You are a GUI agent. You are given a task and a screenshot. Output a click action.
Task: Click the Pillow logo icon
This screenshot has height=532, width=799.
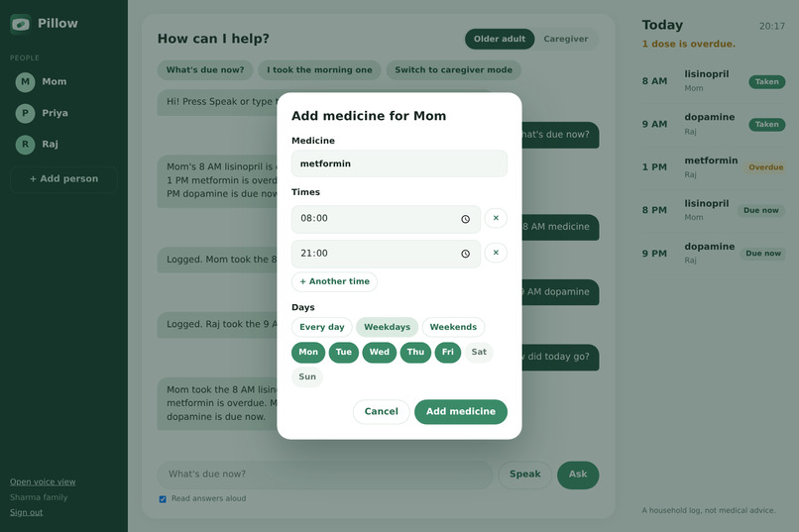coord(21,24)
